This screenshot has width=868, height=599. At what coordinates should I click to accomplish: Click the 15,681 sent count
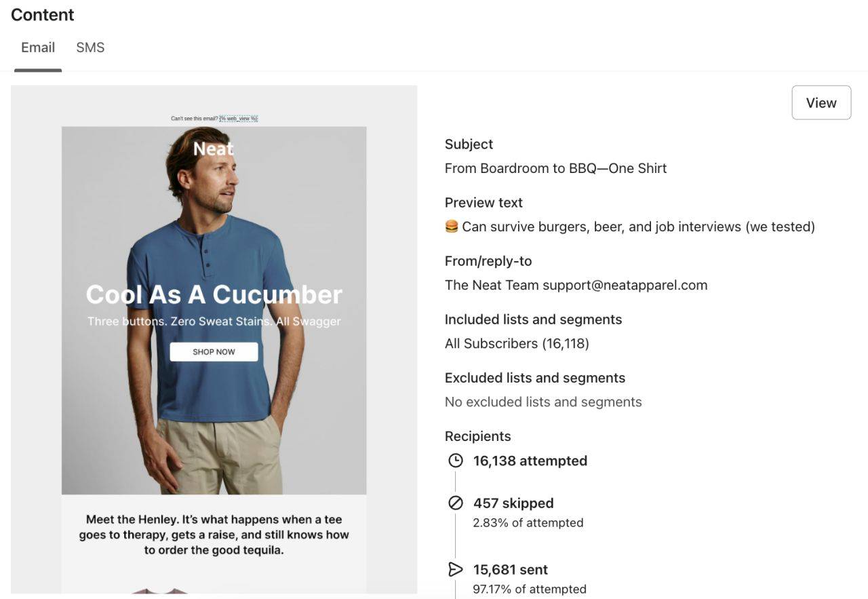point(511,569)
